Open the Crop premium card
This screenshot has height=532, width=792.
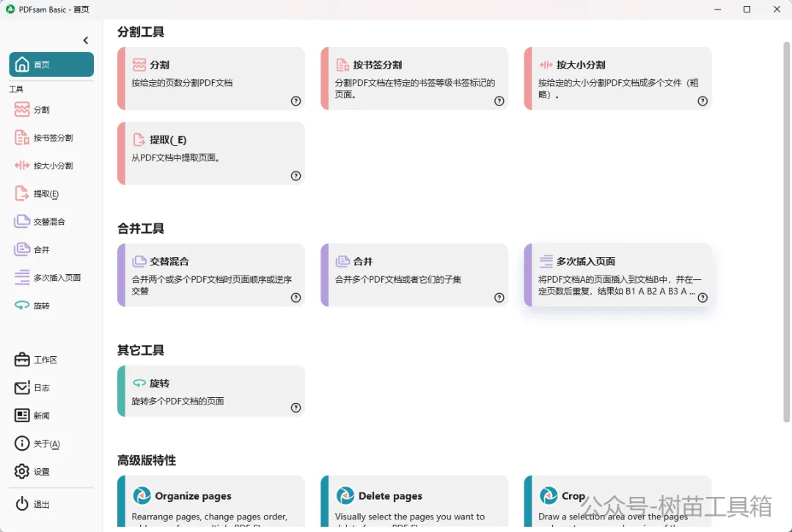click(x=617, y=501)
